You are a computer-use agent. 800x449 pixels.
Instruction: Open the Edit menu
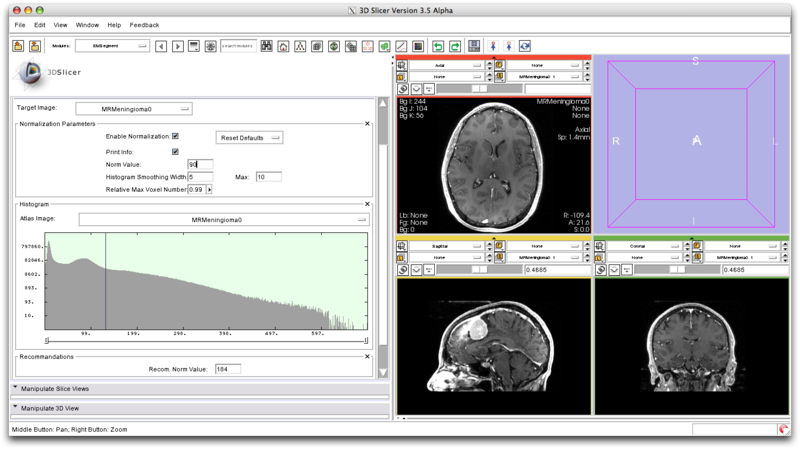(x=40, y=25)
